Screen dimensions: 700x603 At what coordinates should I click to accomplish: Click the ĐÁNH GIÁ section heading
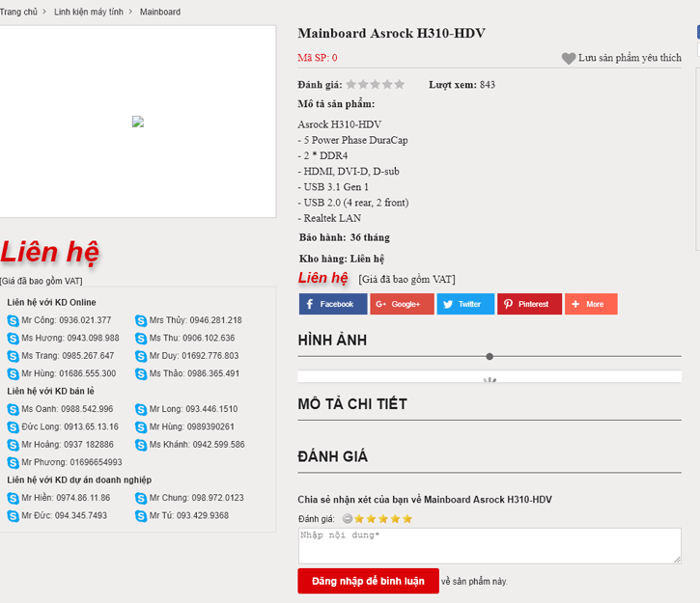333,456
